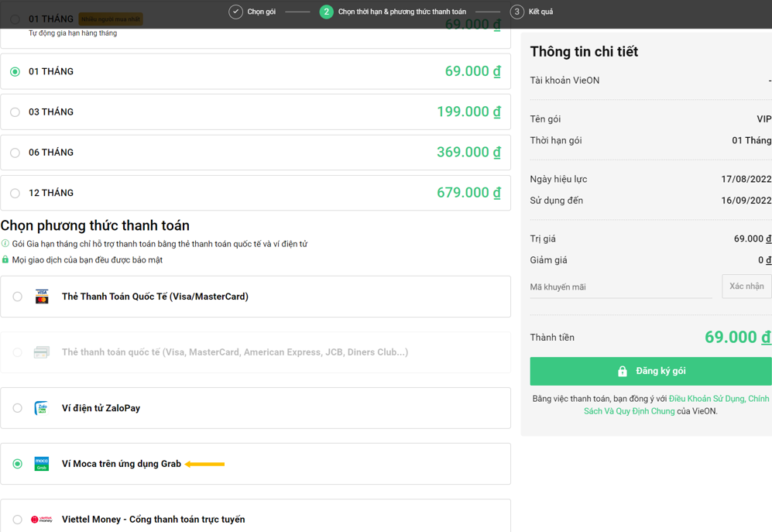Click the Thành tiền 69.000 đ total
Viewport: 772px width, 532px height.
[738, 337]
